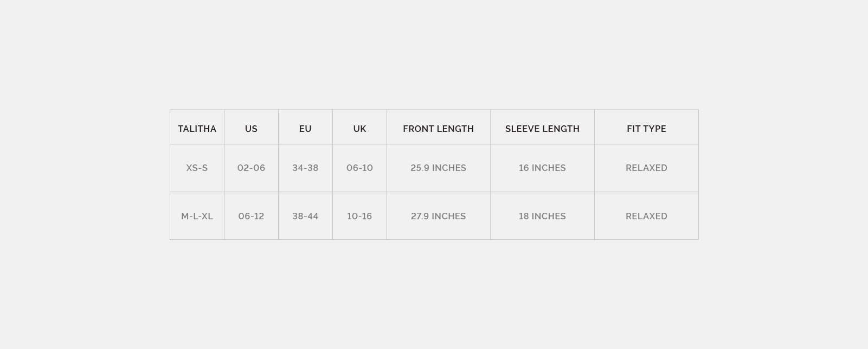Image resolution: width=868 pixels, height=349 pixels.
Task: Click the 06-12 US size cell
Action: tap(251, 216)
